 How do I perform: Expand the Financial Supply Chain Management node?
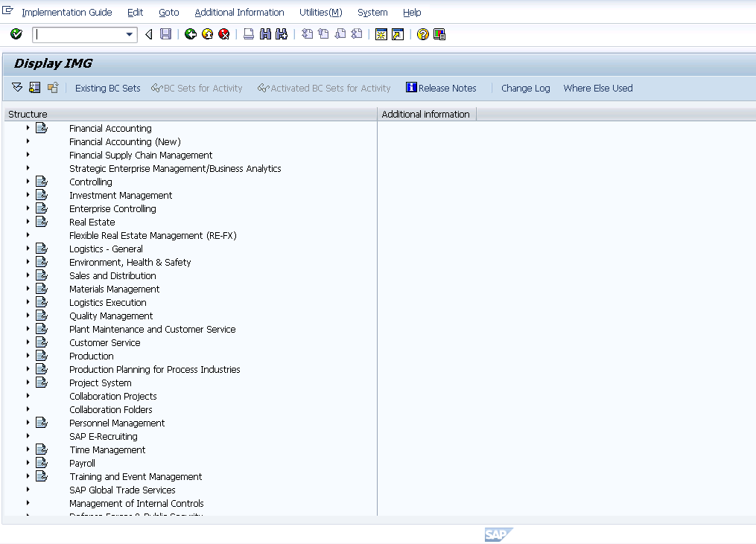coord(28,155)
